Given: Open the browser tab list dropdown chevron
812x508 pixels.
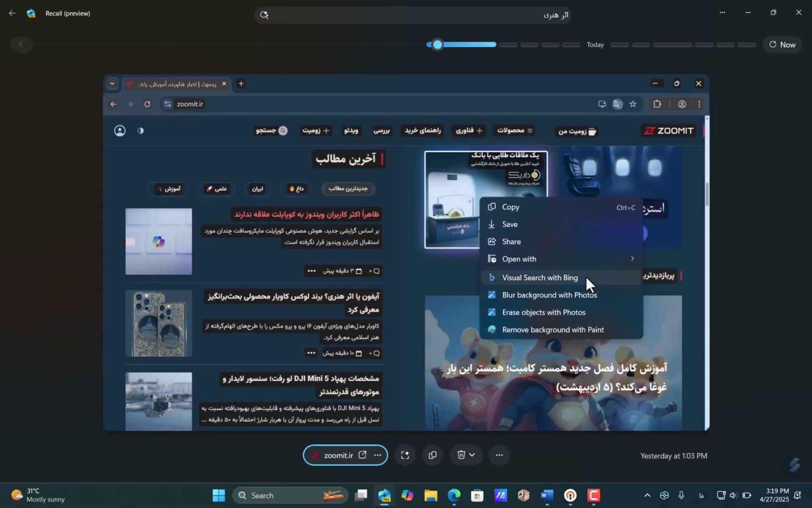Looking at the screenshot, I should [112, 84].
